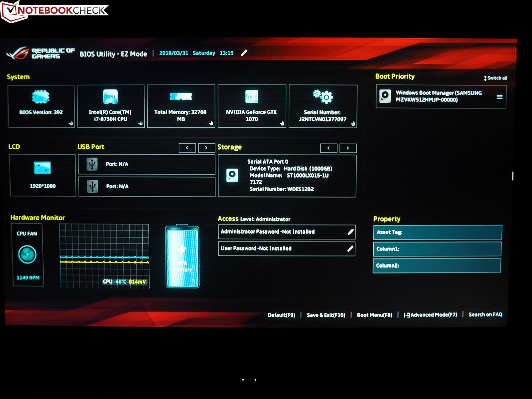This screenshot has height=399, width=532.
Task: Grab the boot entry reorder handle icon
Action: tap(499, 97)
